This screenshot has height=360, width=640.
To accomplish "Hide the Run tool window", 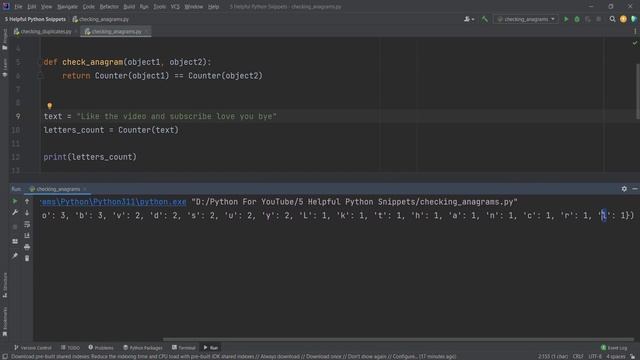I will (635, 189).
